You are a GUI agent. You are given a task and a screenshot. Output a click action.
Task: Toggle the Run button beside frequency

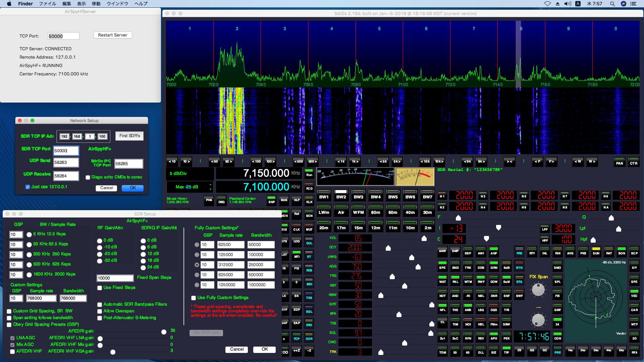[309, 173]
